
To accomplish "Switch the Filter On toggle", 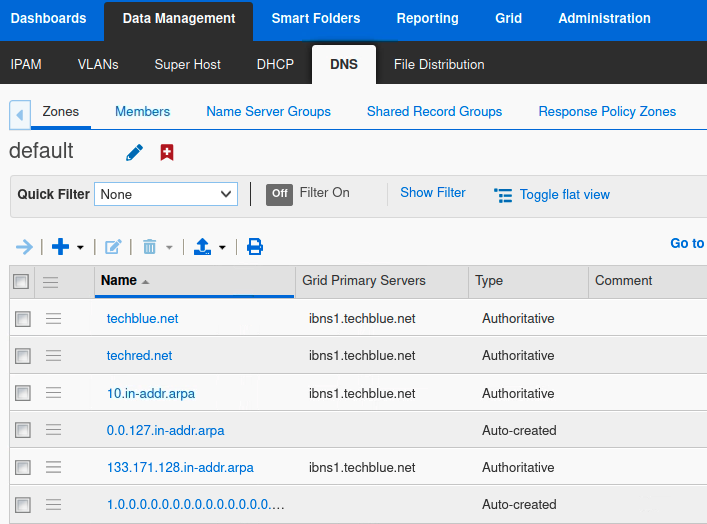I will (x=279, y=193).
